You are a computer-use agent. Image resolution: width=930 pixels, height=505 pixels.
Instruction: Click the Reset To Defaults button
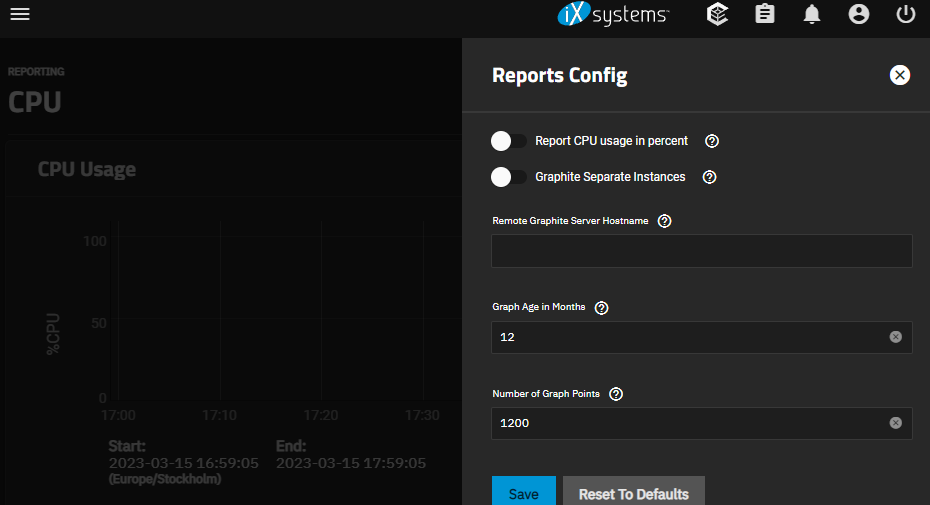coord(633,493)
